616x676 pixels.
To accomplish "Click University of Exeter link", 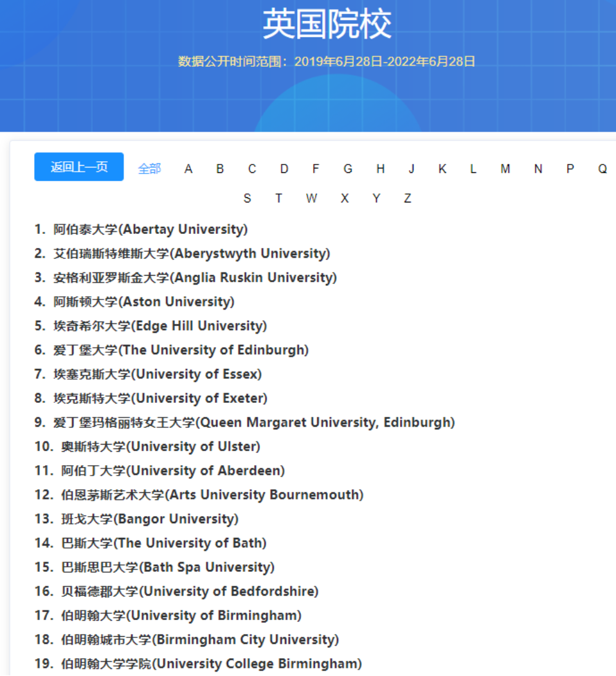I will coord(159,398).
